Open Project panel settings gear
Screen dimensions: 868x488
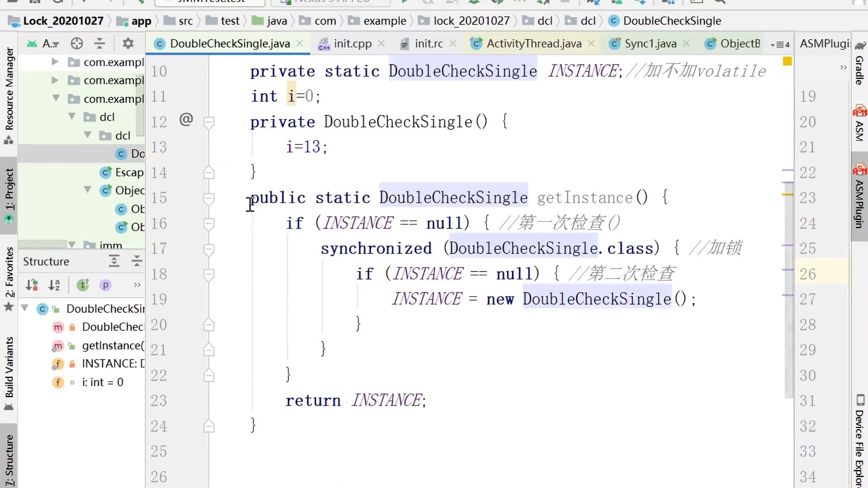click(x=128, y=43)
